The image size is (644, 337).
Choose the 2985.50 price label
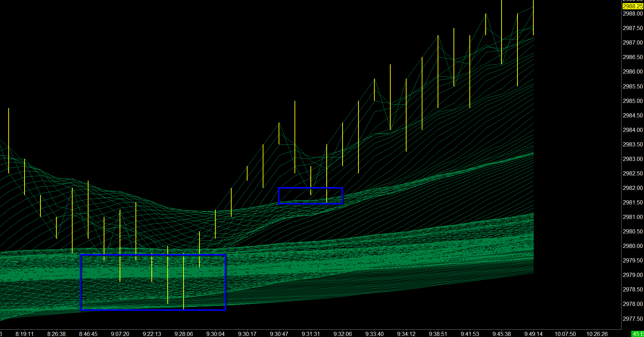pyautogui.click(x=633, y=86)
